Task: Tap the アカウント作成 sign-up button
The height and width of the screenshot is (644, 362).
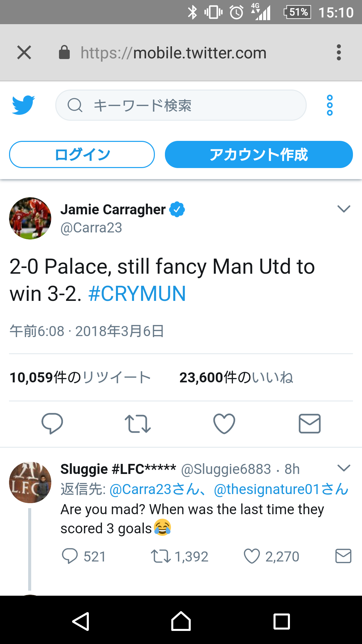Action: (259, 154)
